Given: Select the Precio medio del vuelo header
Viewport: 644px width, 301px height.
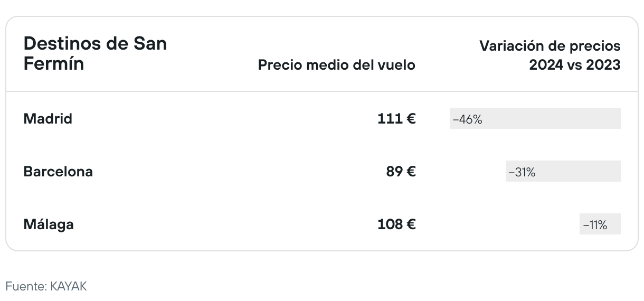Looking at the screenshot, I should [x=336, y=65].
